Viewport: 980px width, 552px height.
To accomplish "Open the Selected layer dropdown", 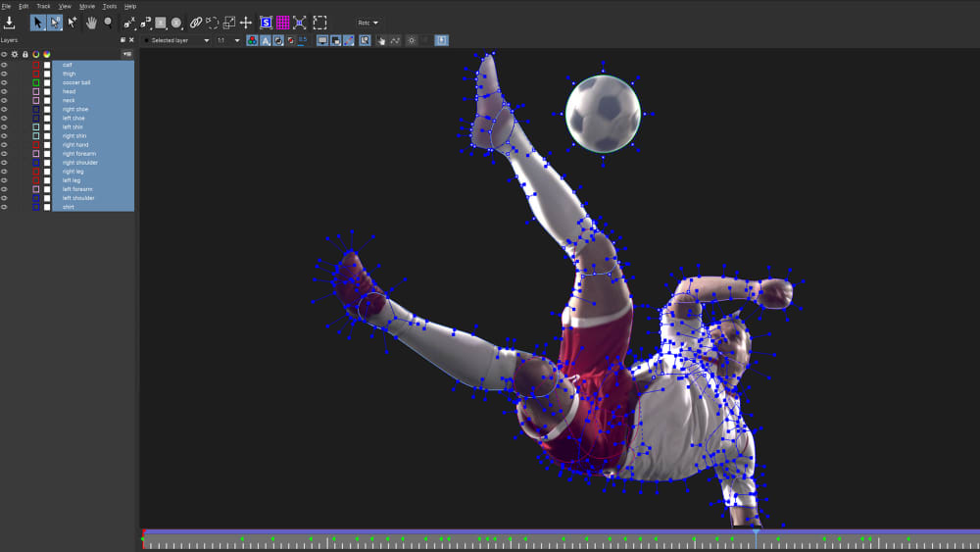I will [x=178, y=40].
